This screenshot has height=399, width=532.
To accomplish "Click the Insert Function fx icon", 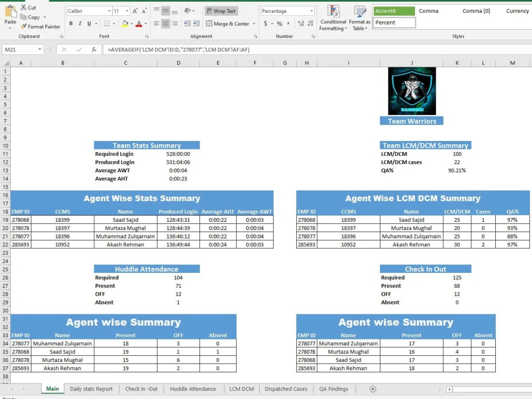I will pyautogui.click(x=94, y=49).
